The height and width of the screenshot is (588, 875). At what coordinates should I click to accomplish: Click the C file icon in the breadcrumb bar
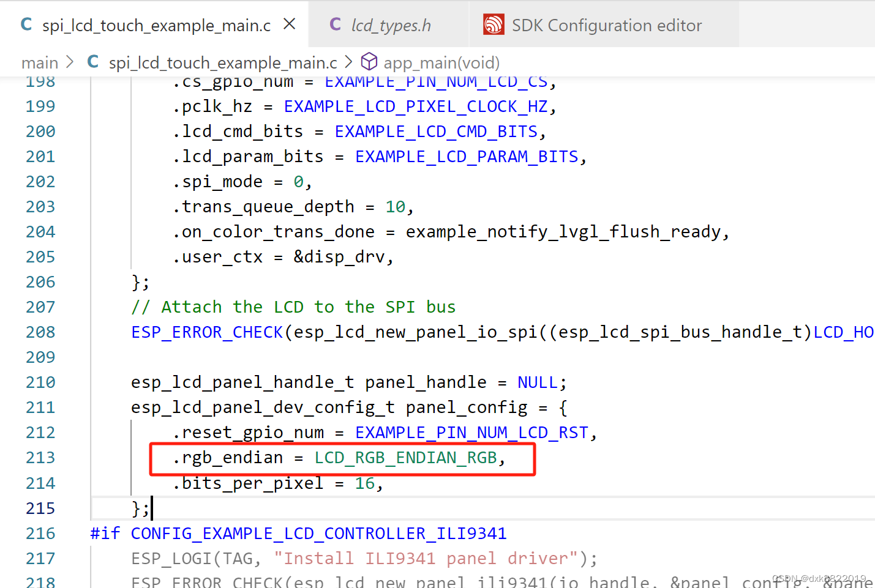pyautogui.click(x=92, y=61)
